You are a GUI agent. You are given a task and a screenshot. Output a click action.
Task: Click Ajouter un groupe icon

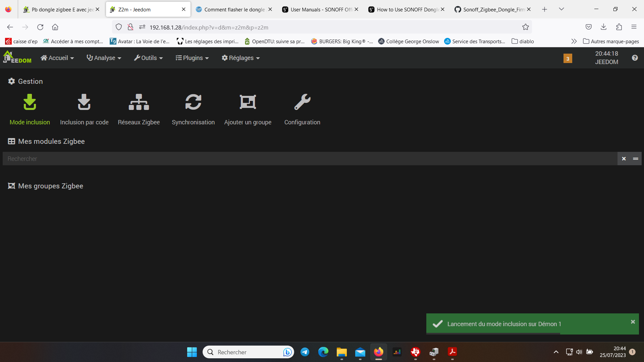tap(248, 102)
